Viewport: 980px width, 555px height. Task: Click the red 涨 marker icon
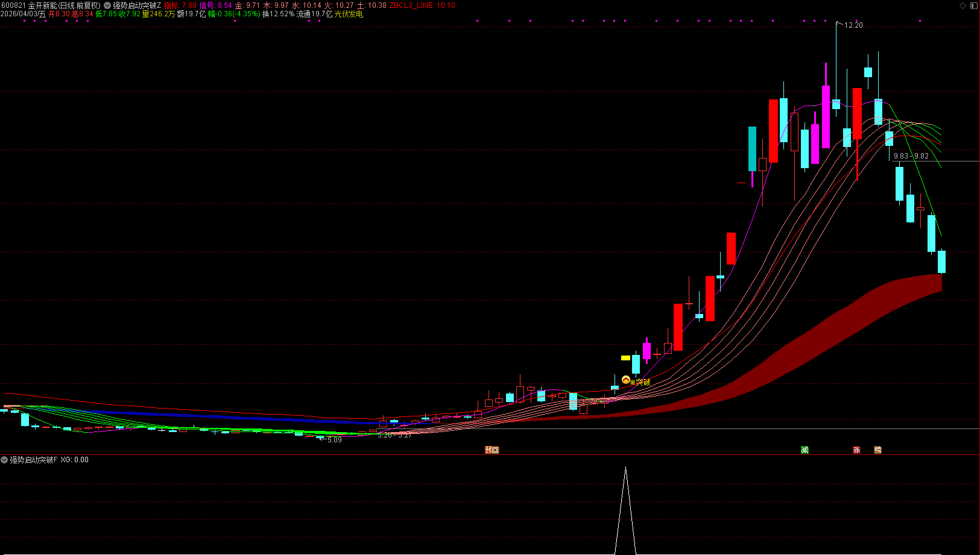(x=856, y=450)
